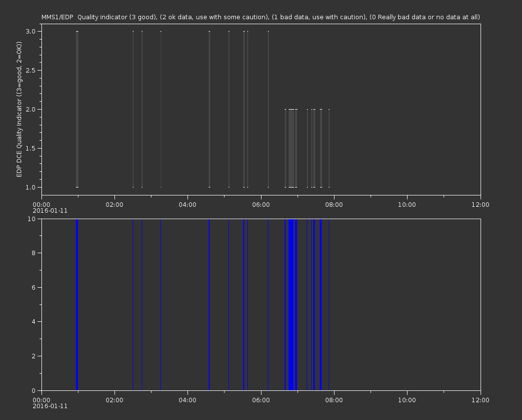
Task: Click the 04:00 time label under the blue-bar plot
Action: (x=187, y=400)
